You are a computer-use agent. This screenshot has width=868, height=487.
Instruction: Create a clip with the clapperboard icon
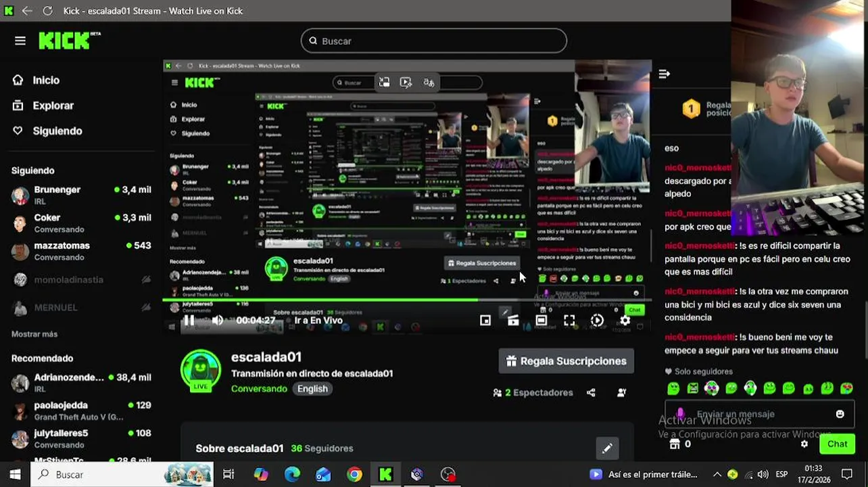click(x=513, y=321)
